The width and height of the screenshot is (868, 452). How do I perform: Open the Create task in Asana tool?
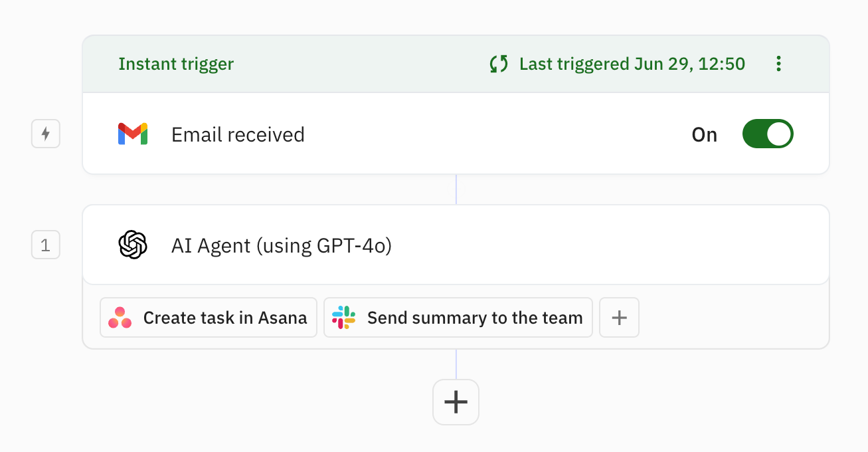(208, 317)
